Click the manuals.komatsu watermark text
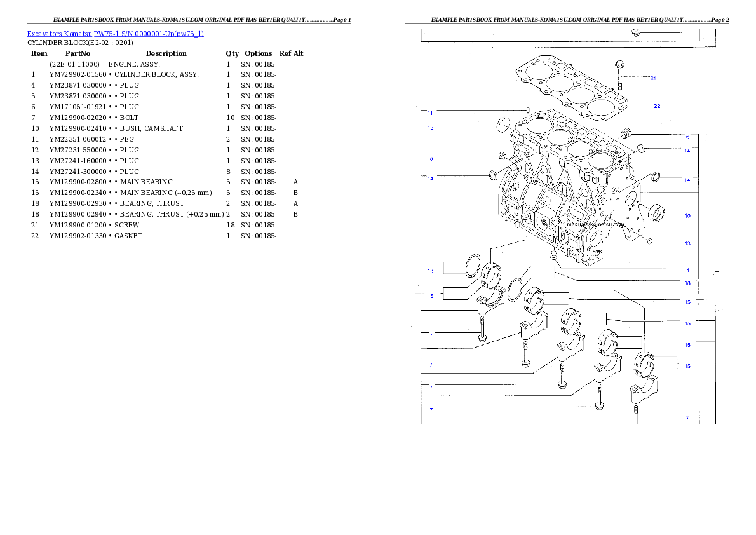Viewport: 756px width, 535px height. 597,224
